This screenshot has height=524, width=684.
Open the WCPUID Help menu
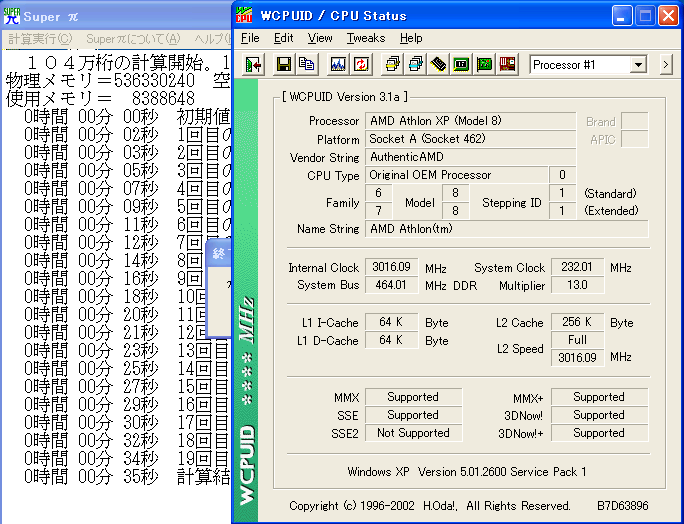pos(411,38)
